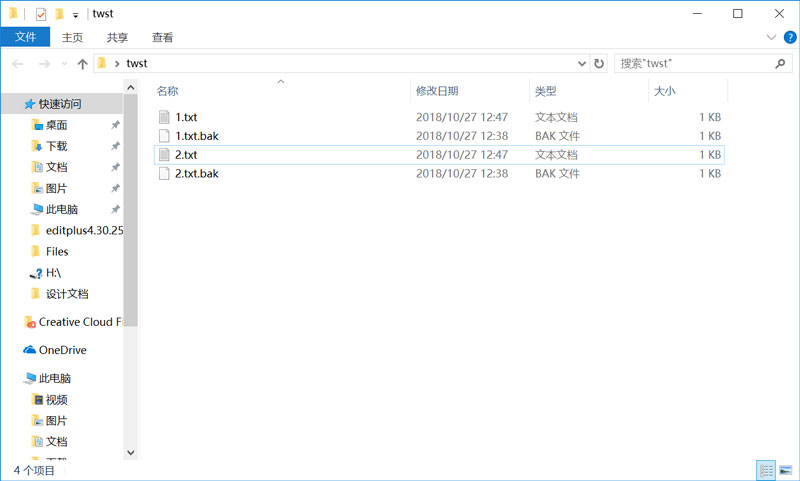This screenshot has width=800, height=481.
Task: Go up one folder level
Action: click(x=82, y=64)
